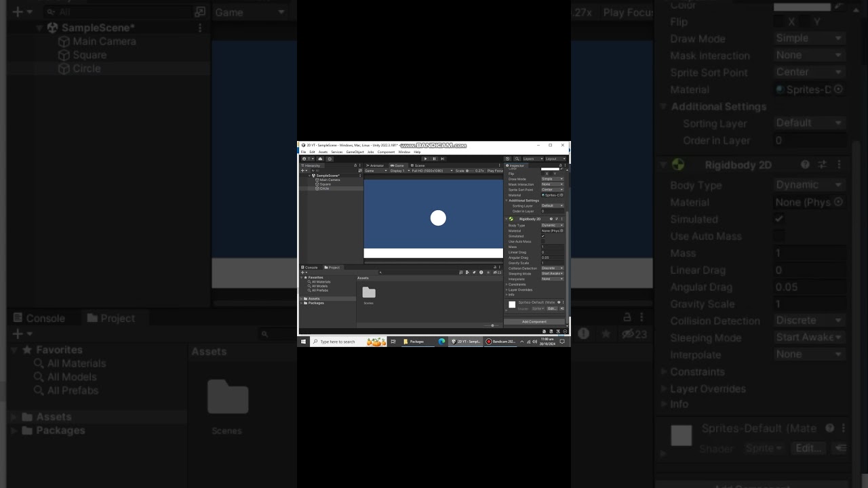Collapse the SampleScene tree in Hierarchy
The height and width of the screenshot is (488, 868).
[x=309, y=176]
